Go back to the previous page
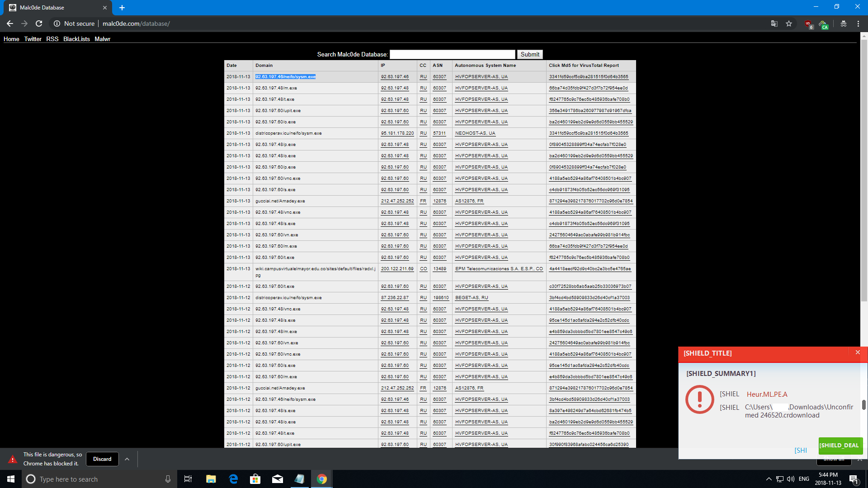This screenshot has width=868, height=488. [10, 23]
